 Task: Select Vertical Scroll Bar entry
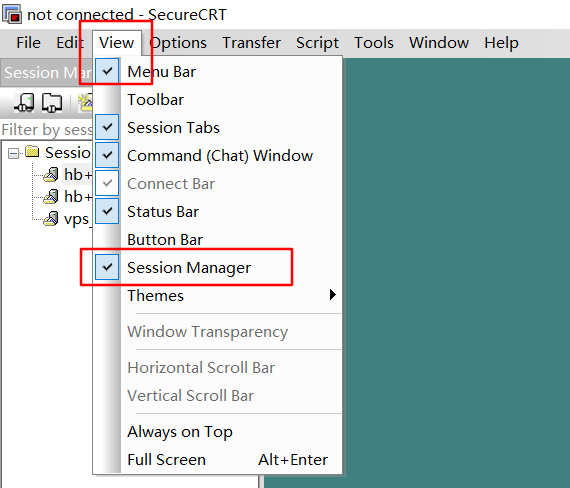point(217,396)
